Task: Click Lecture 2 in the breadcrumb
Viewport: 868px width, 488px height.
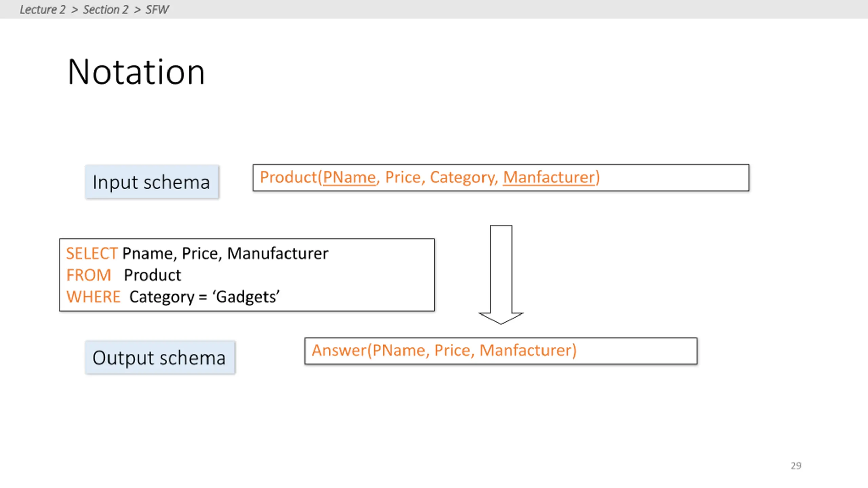Action: click(x=43, y=9)
